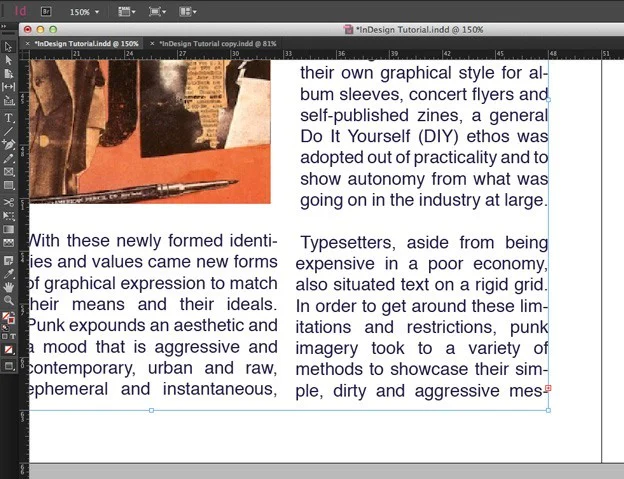The width and height of the screenshot is (624, 479).
Task: Click the word "Typesetters," in right column
Action: 348,243
